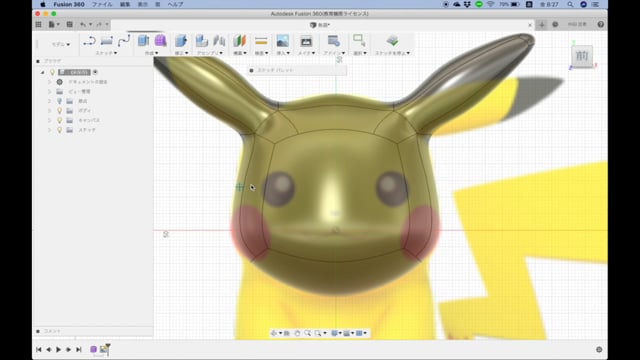Click the Select tool icon
This screenshot has height=360, width=640.
(x=359, y=40)
